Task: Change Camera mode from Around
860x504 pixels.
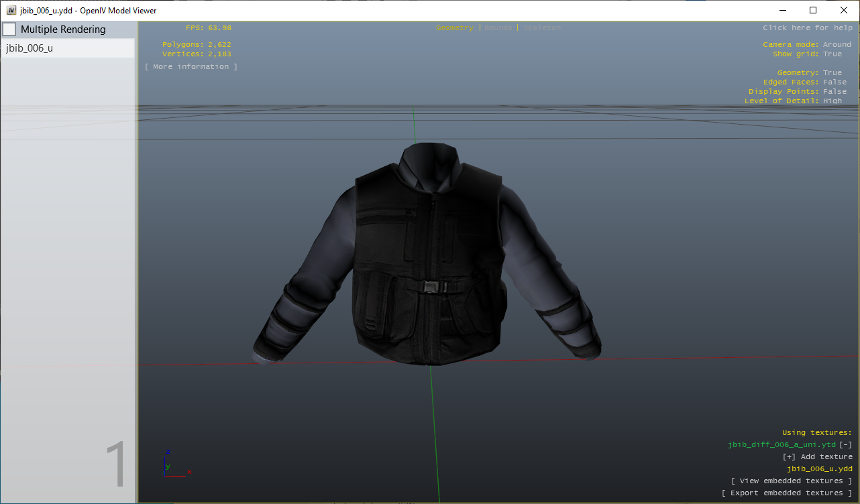Action: point(837,44)
